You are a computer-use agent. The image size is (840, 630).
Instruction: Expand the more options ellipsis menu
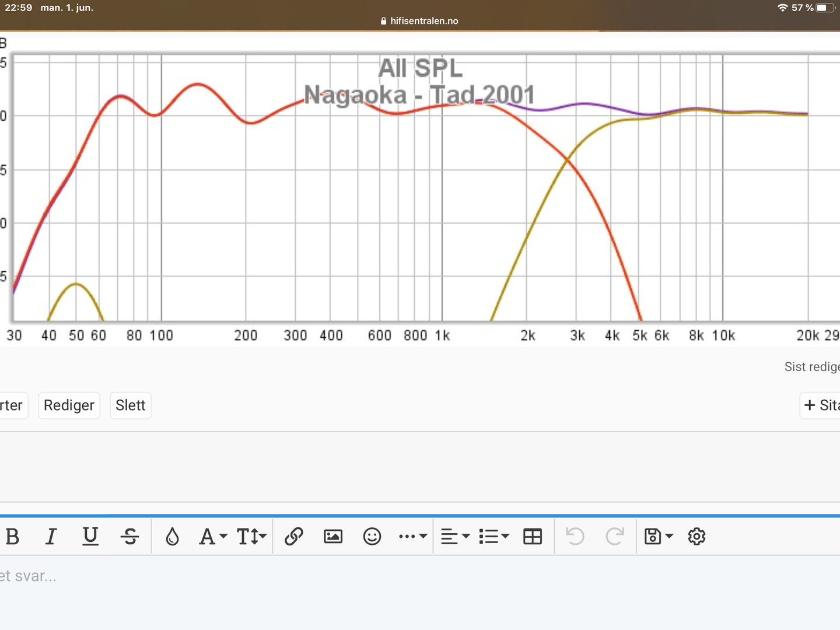[x=413, y=536]
